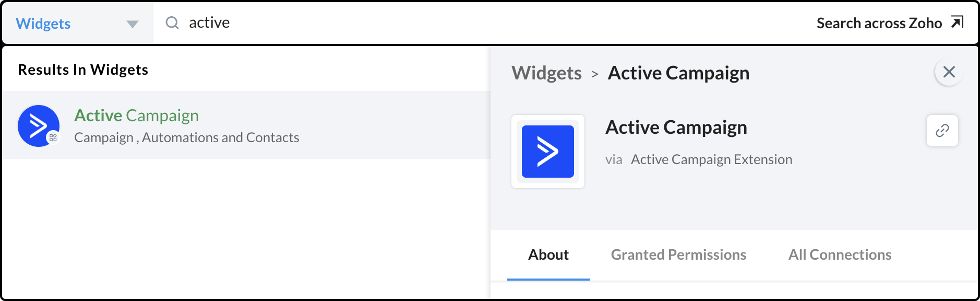Click the magnifying glass search icon
Screen dimensions: 980x301
(x=172, y=23)
